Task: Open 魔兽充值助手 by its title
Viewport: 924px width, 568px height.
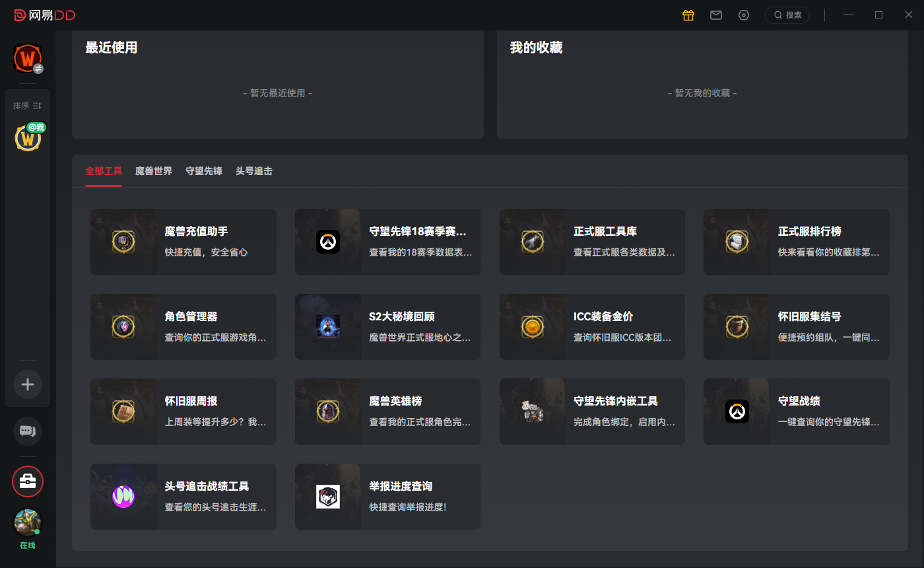Action: tap(196, 232)
